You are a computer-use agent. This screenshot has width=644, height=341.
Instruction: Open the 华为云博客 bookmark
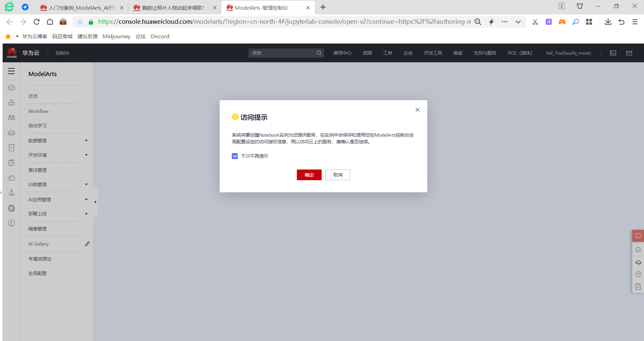click(35, 36)
